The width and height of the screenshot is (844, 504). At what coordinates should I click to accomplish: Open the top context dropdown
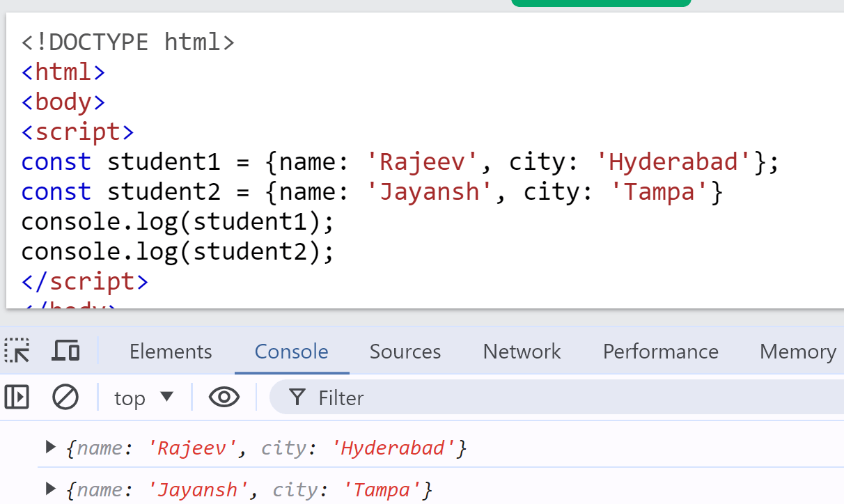click(143, 397)
